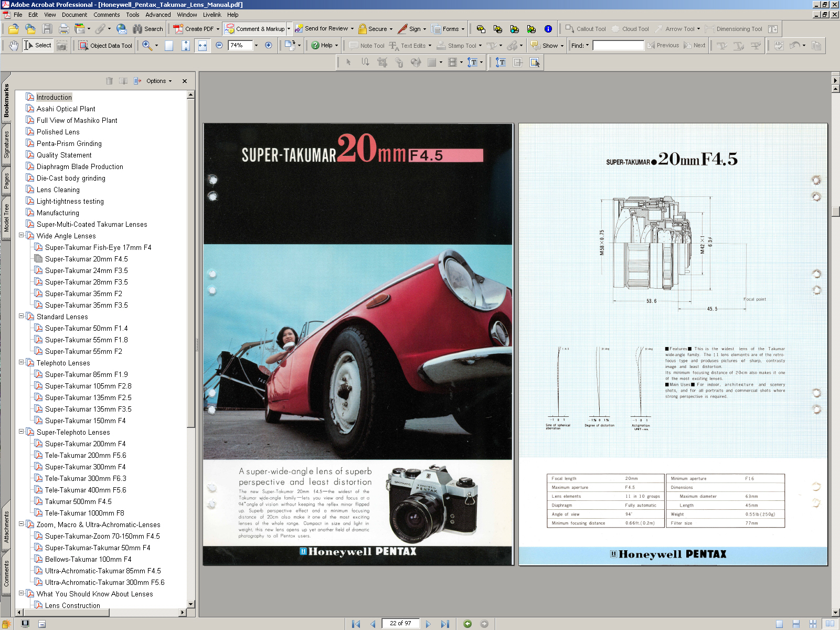
Task: Click the Fit Width icon
Action: pyautogui.click(x=203, y=46)
